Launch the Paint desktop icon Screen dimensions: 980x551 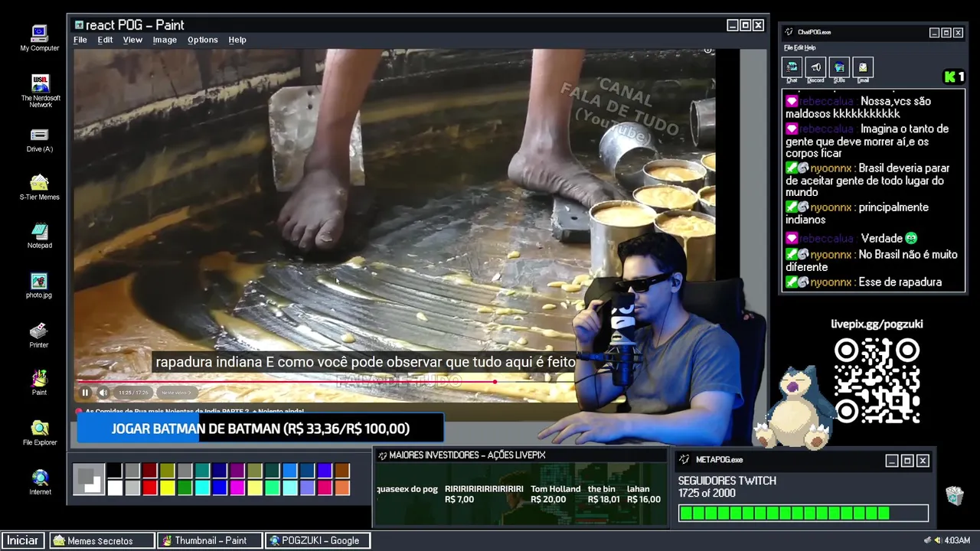pyautogui.click(x=39, y=383)
